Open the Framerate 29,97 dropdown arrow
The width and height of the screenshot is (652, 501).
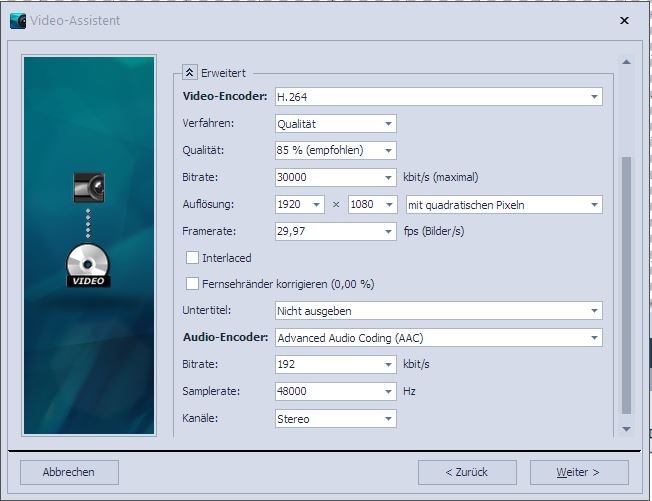click(388, 231)
